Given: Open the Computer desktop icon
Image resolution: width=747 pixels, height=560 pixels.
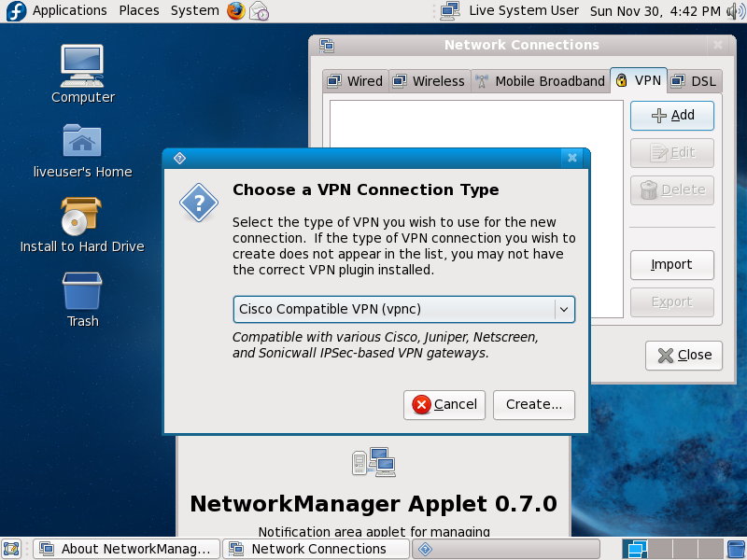Looking at the screenshot, I should [x=82, y=74].
